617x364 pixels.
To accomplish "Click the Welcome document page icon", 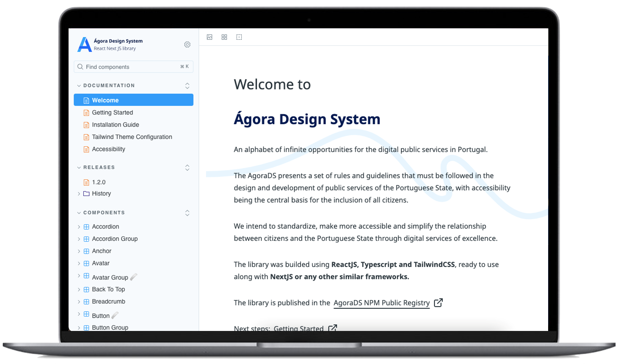I will tap(86, 100).
